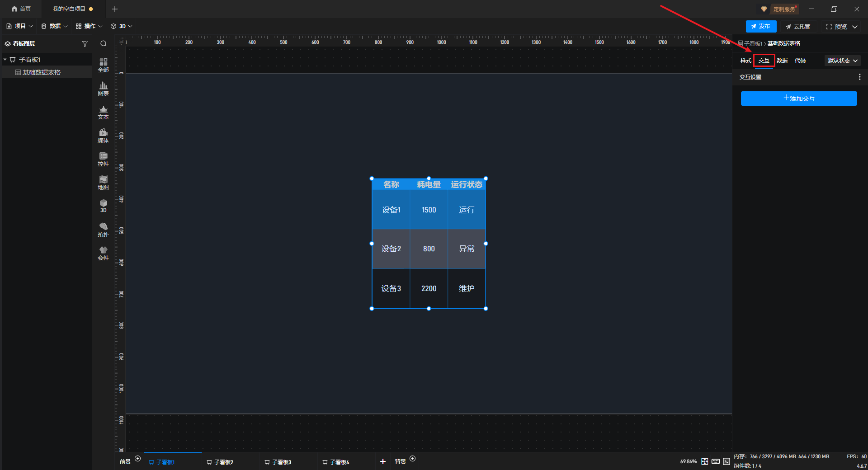The width and height of the screenshot is (868, 470).
Task: Click the fit-to-screen icon near zoom percentage
Action: pos(705,461)
